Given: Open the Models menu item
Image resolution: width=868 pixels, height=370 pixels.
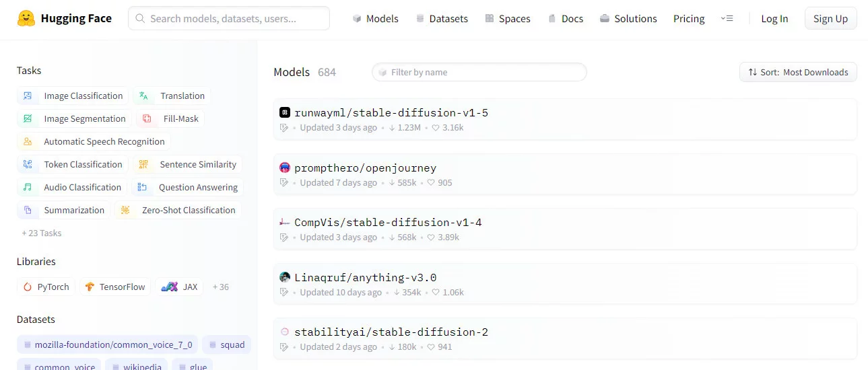Looking at the screenshot, I should tap(375, 19).
